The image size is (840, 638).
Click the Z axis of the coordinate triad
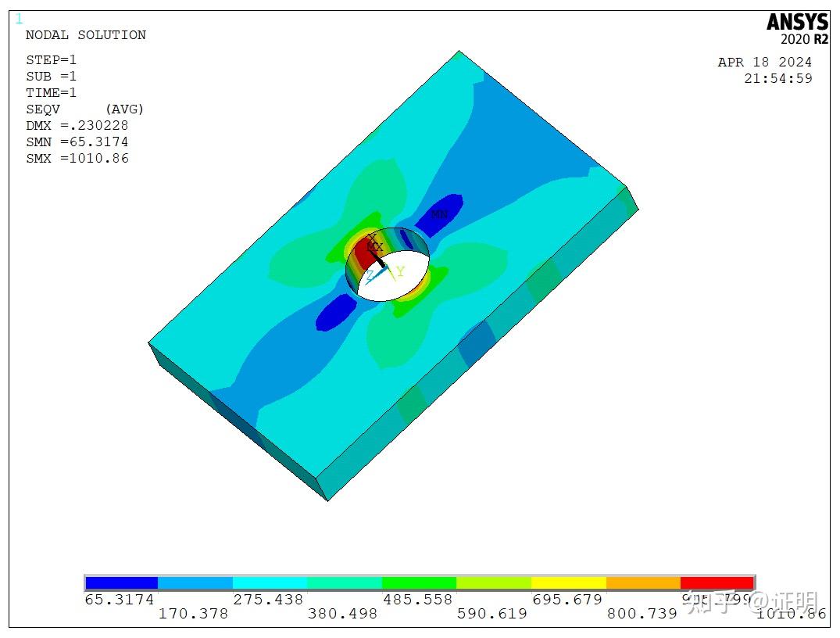point(370,274)
